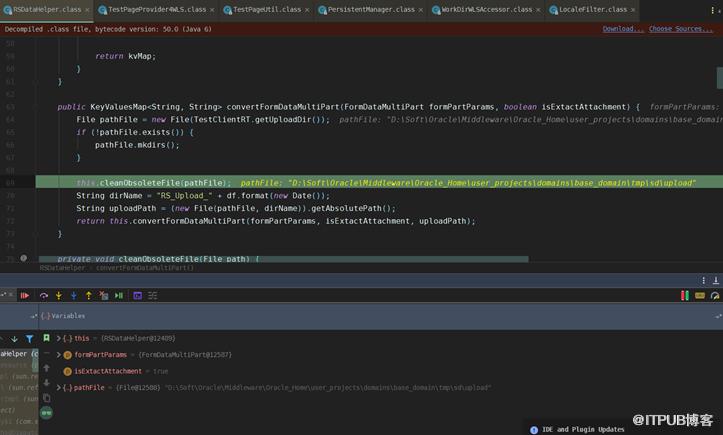Image resolution: width=723 pixels, height=435 pixels.
Task: Open the editor tabs overflow menu
Action: tap(712, 10)
